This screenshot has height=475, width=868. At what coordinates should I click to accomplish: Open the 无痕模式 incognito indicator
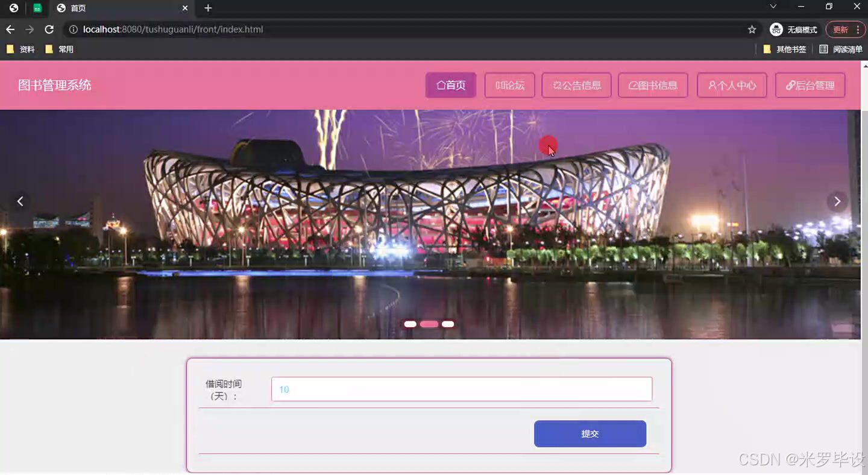(x=793, y=30)
